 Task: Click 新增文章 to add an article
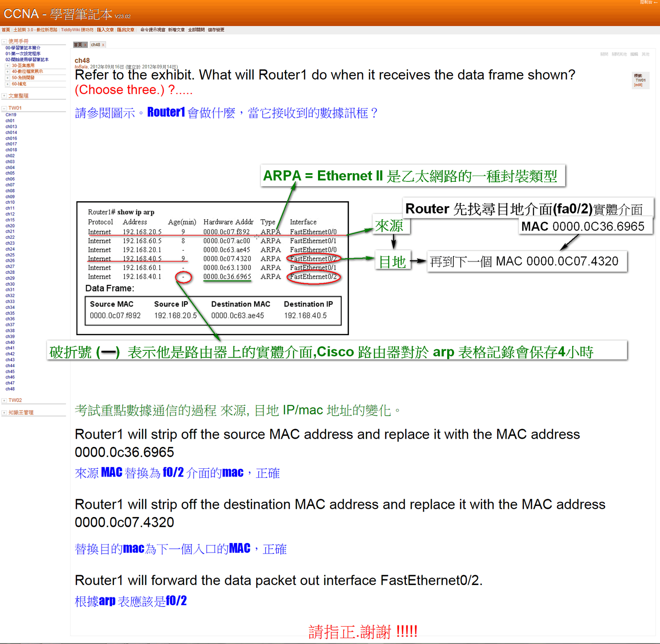pyautogui.click(x=176, y=30)
